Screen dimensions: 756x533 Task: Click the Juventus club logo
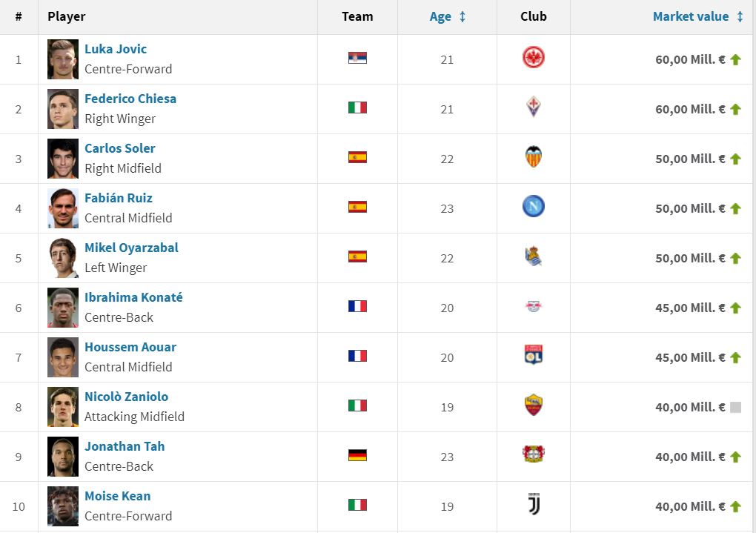point(533,506)
